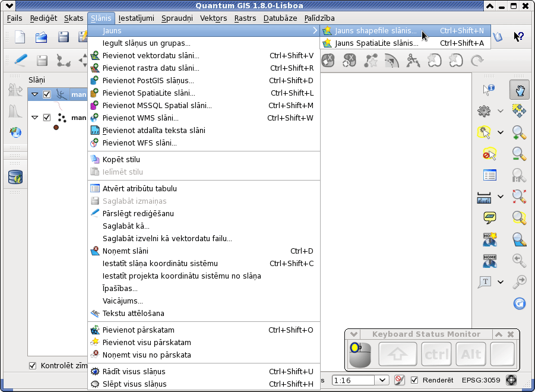Image resolution: width=535 pixels, height=392 pixels.
Task: Choose Jauns SpatiaLite slānis from submenu
Action: [406, 43]
